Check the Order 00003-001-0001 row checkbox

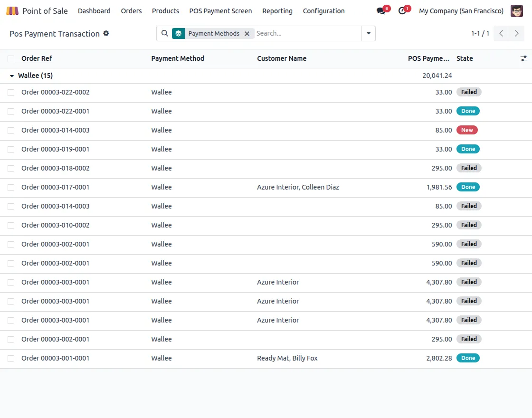11,358
